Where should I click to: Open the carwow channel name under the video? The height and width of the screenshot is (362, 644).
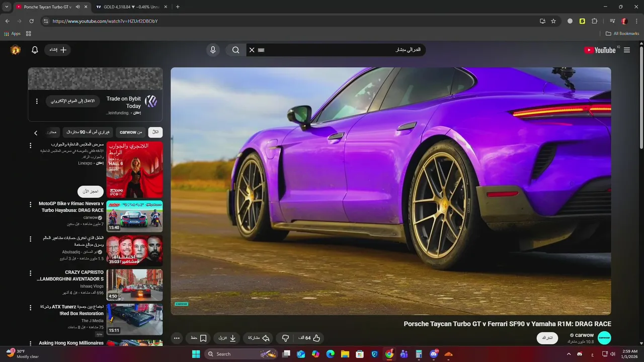pyautogui.click(x=584, y=335)
